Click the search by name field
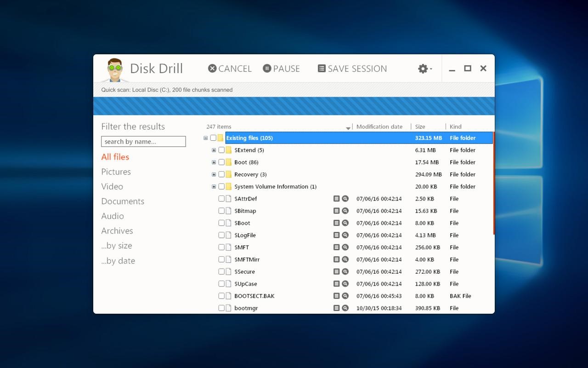588x368 pixels. [x=143, y=142]
